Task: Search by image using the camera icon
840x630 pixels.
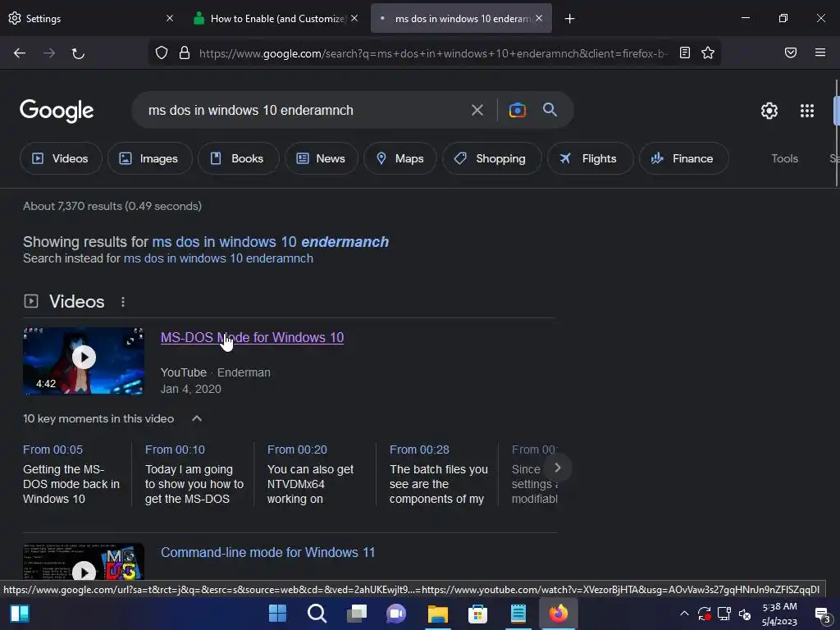Action: 517,111
